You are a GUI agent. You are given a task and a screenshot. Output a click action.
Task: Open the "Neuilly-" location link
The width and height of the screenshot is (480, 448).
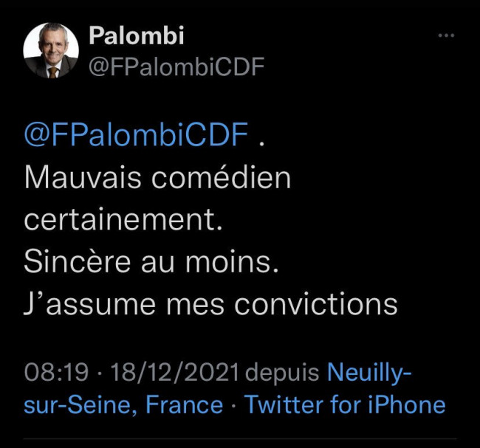point(369,373)
